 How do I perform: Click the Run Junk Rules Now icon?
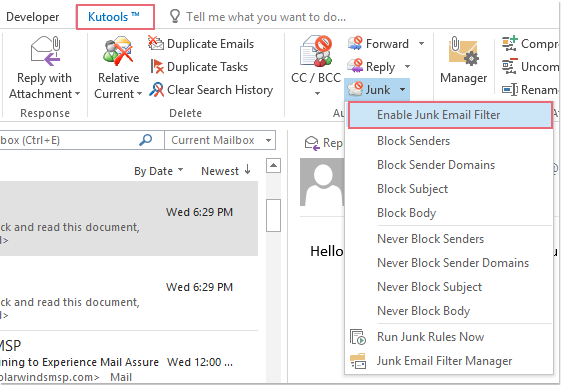click(x=358, y=337)
